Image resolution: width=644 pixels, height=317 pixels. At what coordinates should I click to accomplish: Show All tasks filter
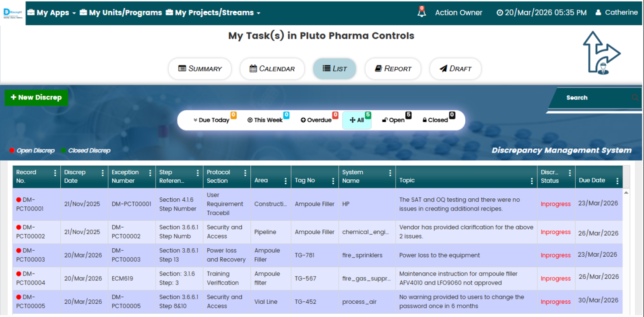pos(357,120)
